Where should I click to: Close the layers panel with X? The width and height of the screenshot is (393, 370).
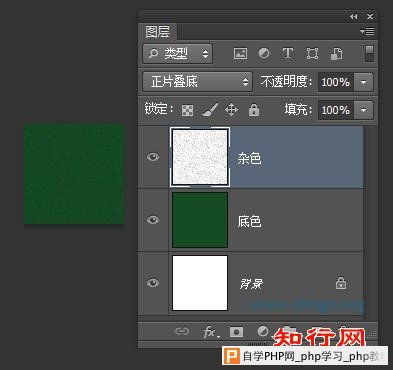[x=370, y=16]
